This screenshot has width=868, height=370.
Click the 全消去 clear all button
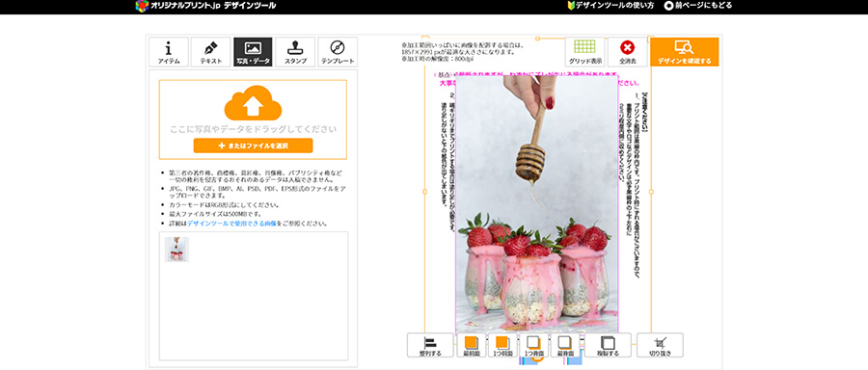(627, 52)
